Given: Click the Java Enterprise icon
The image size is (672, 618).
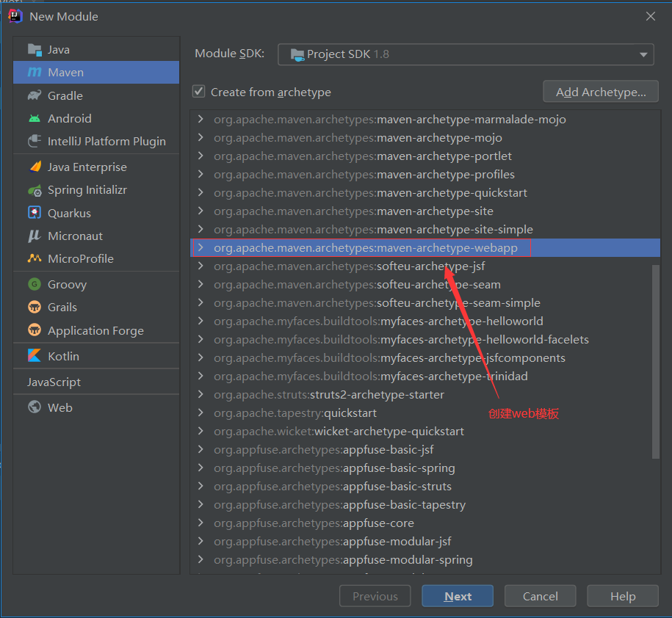Looking at the screenshot, I should (x=35, y=167).
